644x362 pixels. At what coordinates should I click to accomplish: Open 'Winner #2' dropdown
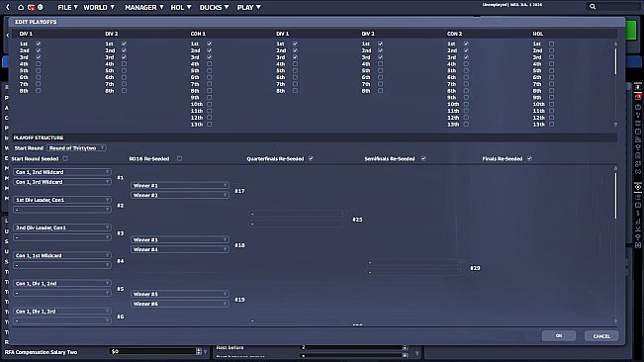pyautogui.click(x=180, y=196)
